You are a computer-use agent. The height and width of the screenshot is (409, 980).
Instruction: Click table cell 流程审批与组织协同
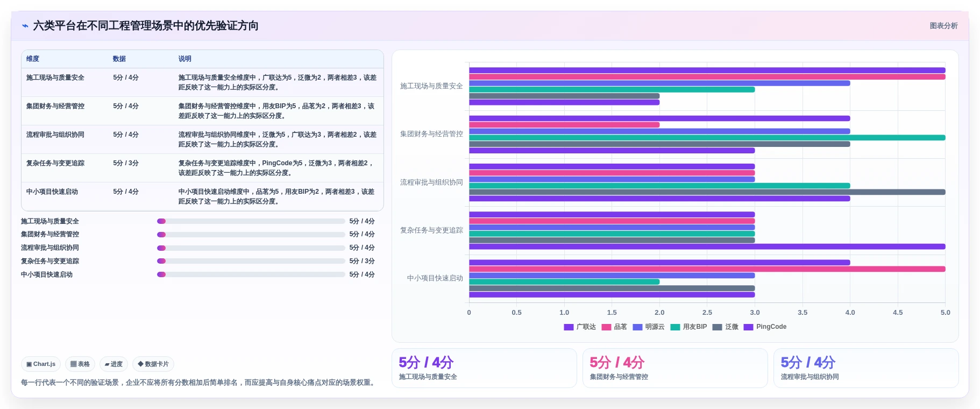(55, 135)
